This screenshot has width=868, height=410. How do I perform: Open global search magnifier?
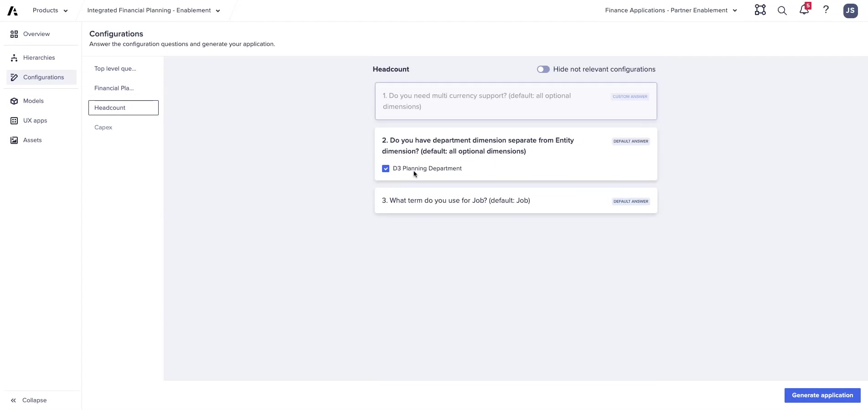(782, 10)
